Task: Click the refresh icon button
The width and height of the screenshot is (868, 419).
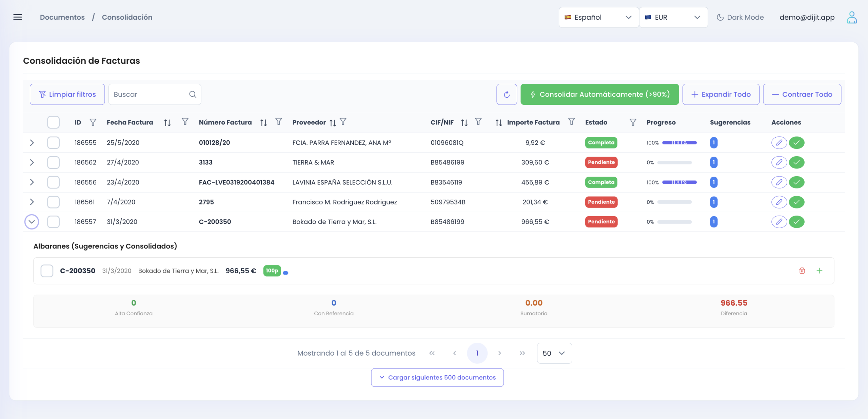Action: (x=507, y=94)
